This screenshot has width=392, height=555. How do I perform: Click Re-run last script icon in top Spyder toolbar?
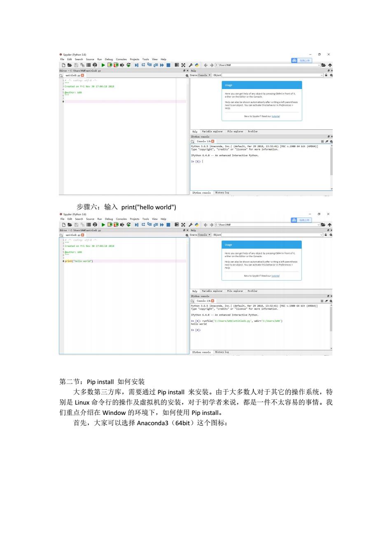tap(129, 65)
